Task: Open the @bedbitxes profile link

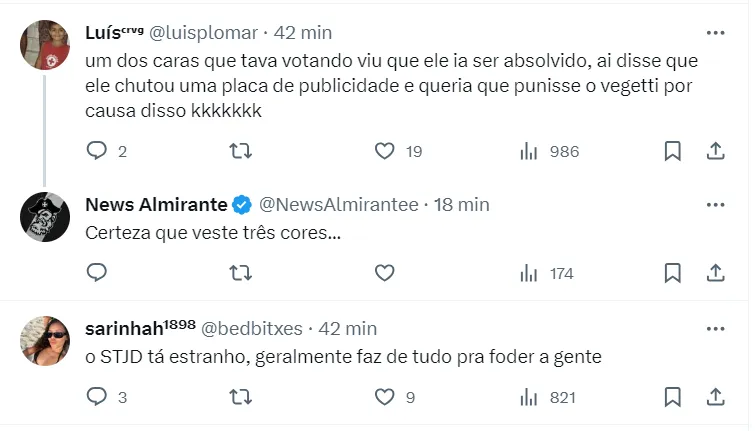Action: pos(255,328)
